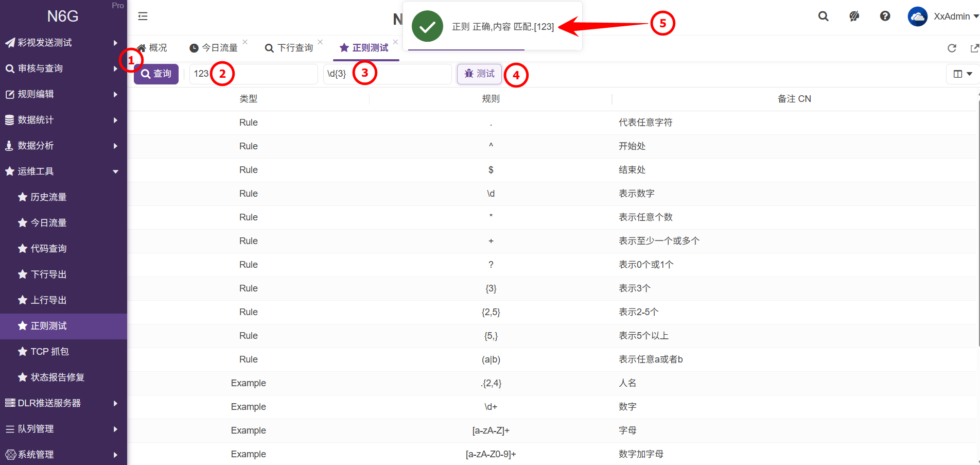The height and width of the screenshot is (465, 980).
Task: Expand the 彩视发送测试 sidebar menu
Action: (x=63, y=43)
